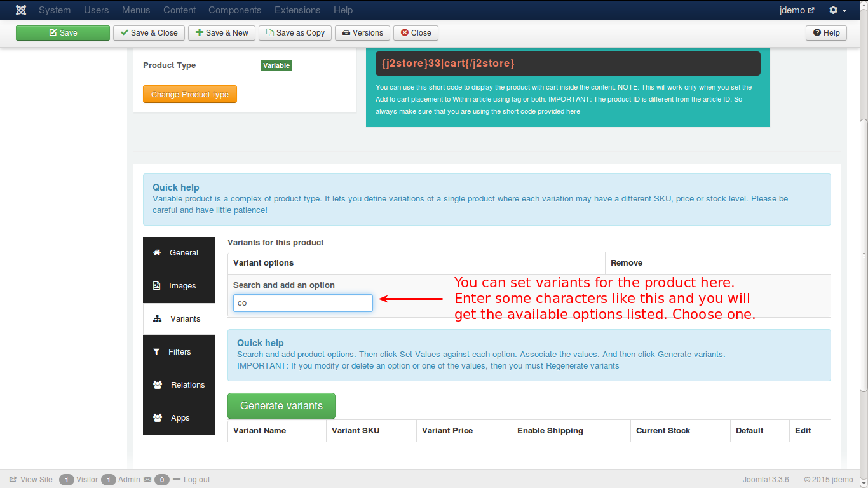868x488 pixels.
Task: Focus the Search and add an option field
Action: [302, 303]
